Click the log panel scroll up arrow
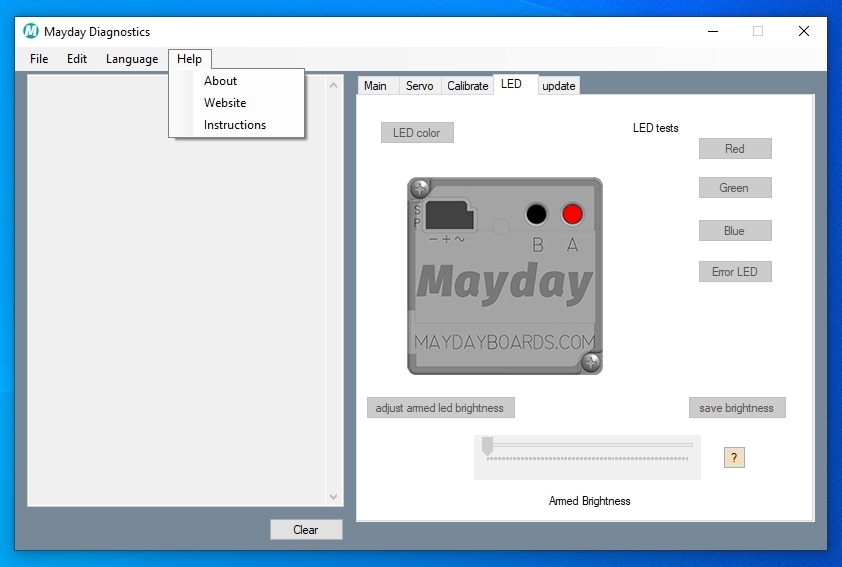842x567 pixels. tap(333, 85)
